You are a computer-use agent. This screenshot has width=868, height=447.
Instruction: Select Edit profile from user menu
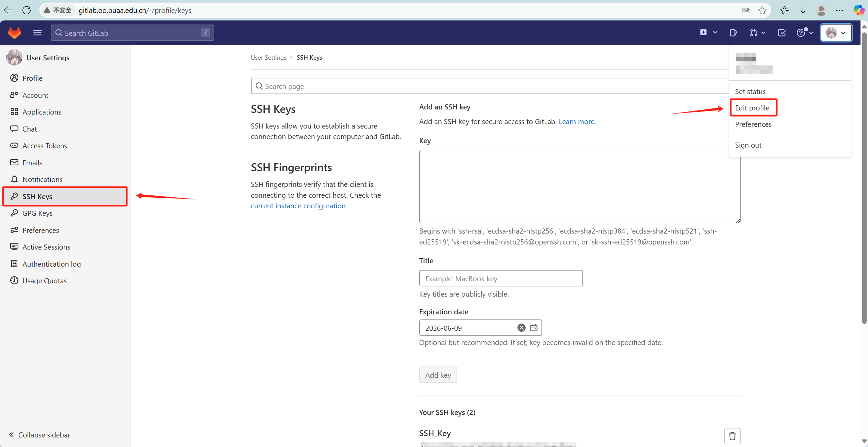tap(752, 108)
